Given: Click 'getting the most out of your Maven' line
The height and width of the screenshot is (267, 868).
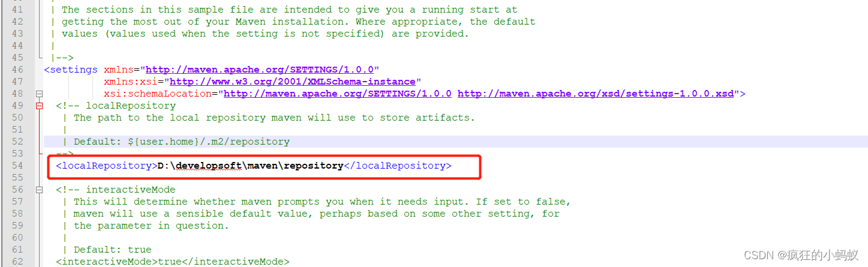Looking at the screenshot, I should point(299,22).
